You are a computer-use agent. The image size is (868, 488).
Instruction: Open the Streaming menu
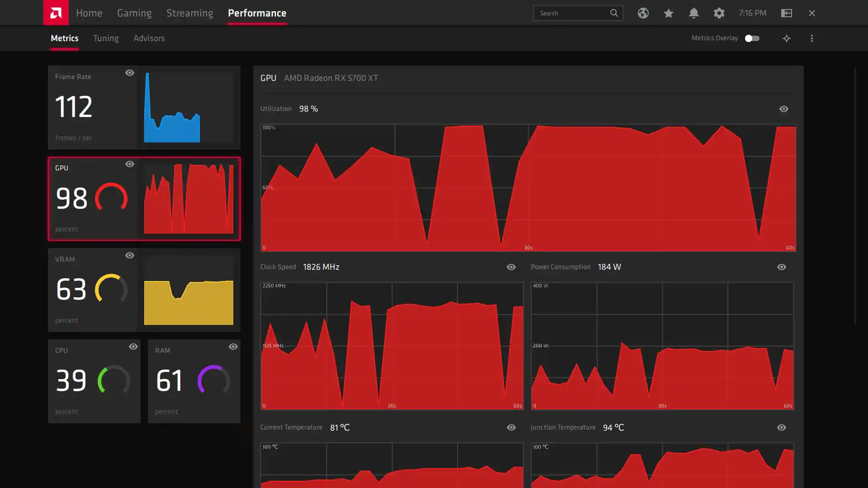pos(189,13)
